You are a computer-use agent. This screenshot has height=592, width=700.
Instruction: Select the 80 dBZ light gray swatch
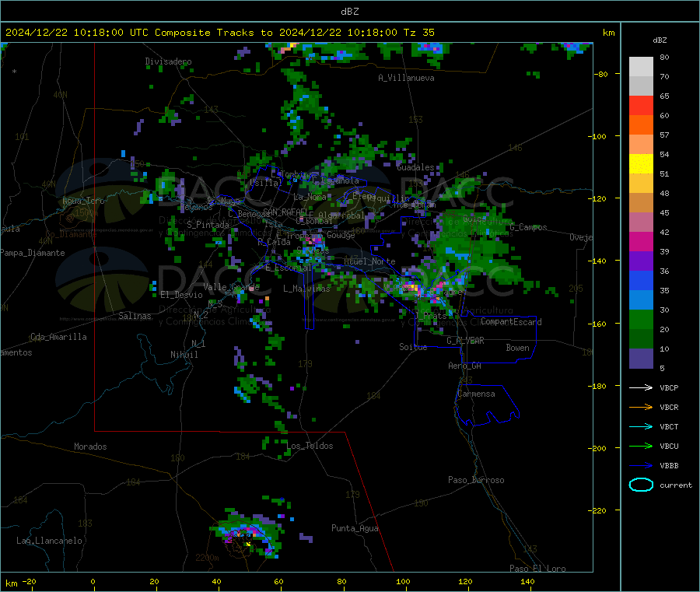pyautogui.click(x=641, y=67)
